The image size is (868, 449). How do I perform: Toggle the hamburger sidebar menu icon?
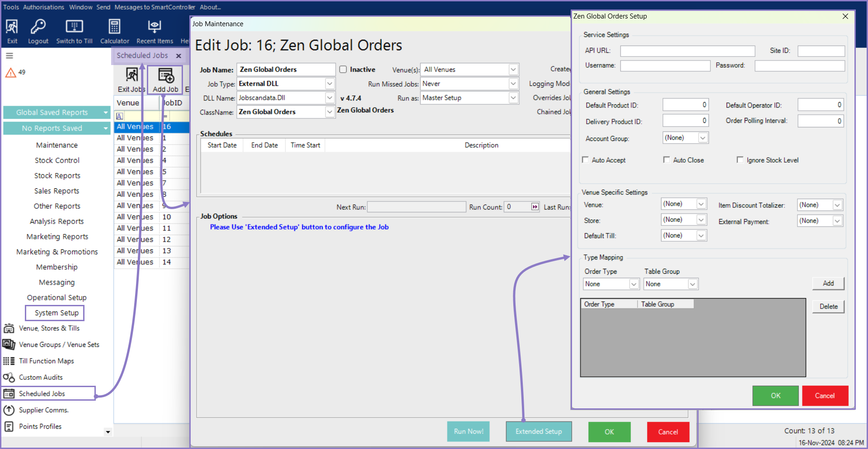pyautogui.click(x=9, y=56)
